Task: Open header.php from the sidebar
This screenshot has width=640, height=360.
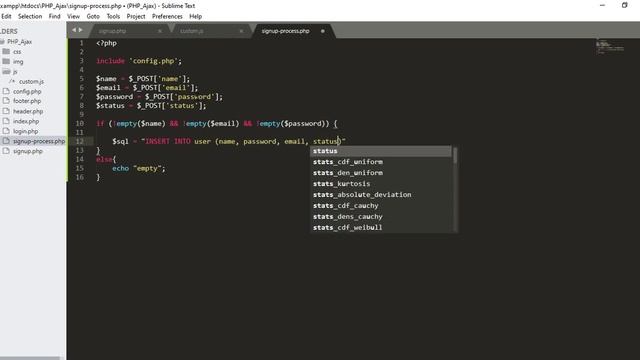Action: [28, 111]
